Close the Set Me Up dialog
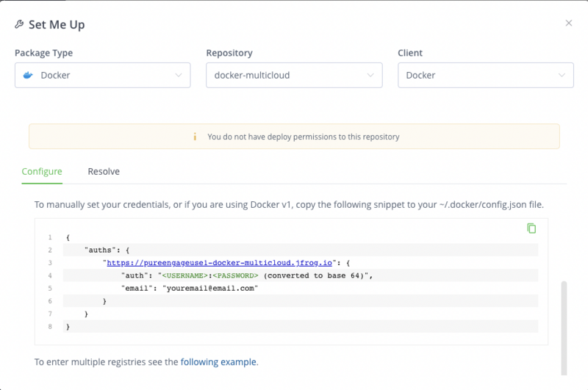 click(568, 24)
